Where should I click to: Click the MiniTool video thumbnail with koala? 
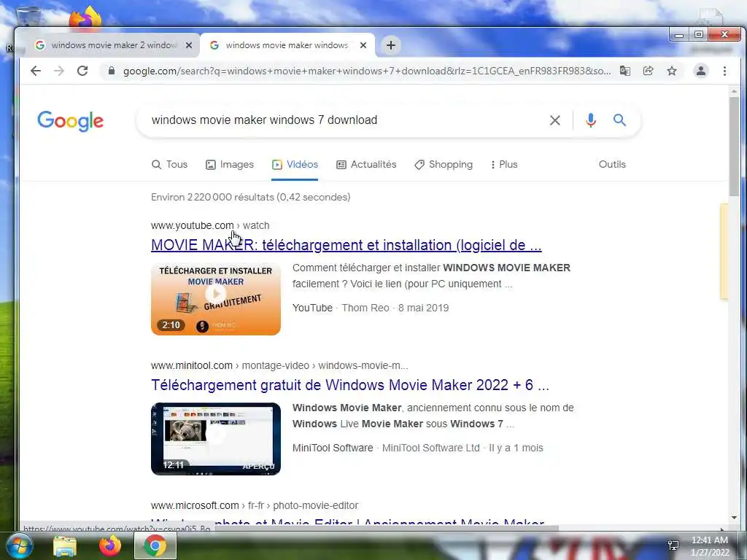tap(216, 438)
